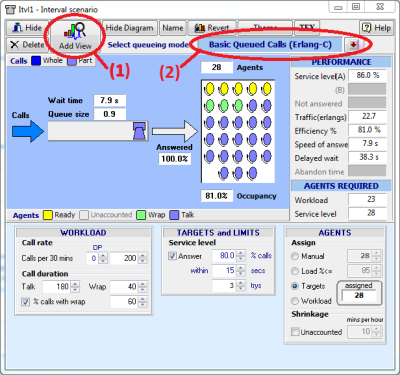Click the assigned 28 agents box
Viewport: 400px width, 375px height.
tap(359, 296)
